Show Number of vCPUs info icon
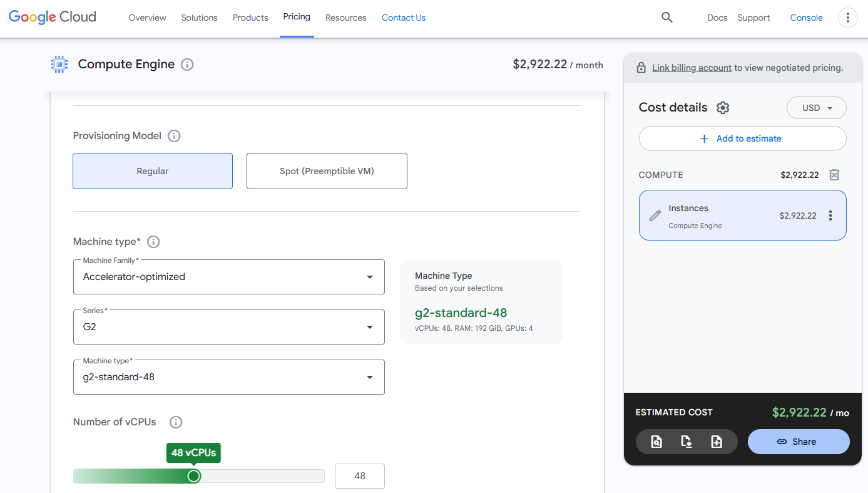This screenshot has width=868, height=493. [x=176, y=422]
